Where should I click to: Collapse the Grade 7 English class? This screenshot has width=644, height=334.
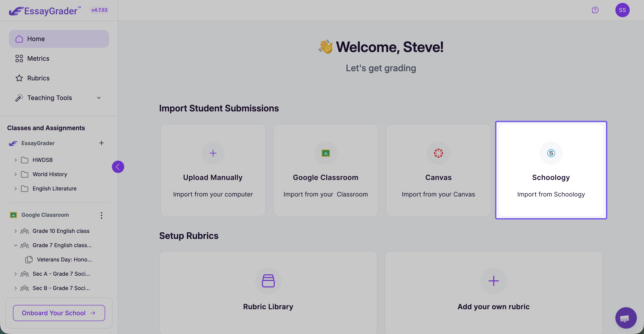tap(15, 245)
